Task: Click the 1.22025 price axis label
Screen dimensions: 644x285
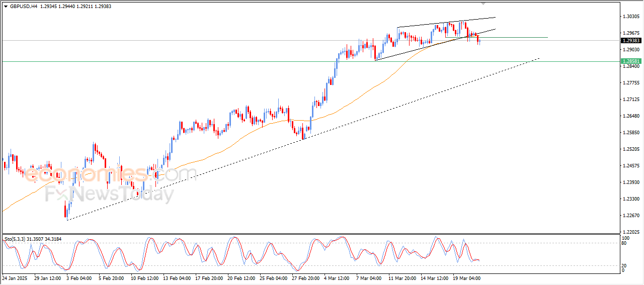Action: [x=631, y=232]
